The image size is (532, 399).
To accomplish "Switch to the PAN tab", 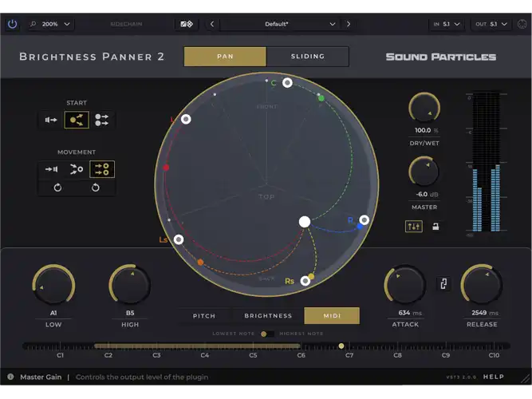I will tap(225, 57).
